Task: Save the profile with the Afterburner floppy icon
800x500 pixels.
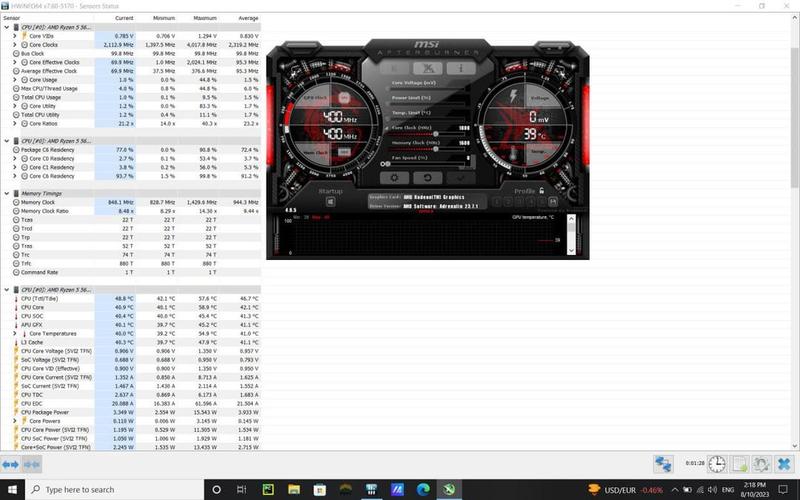Action: (553, 202)
